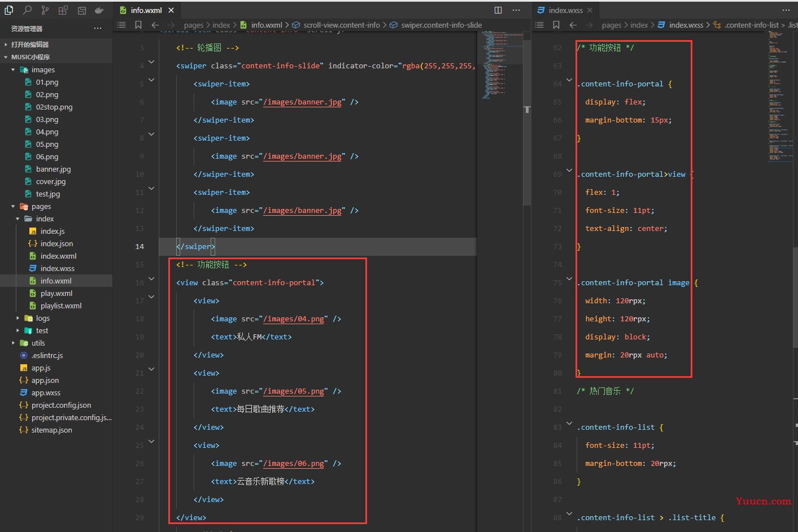Fold the .content-info-list rule at line 83
The image size is (798, 532).
pyautogui.click(x=569, y=423)
